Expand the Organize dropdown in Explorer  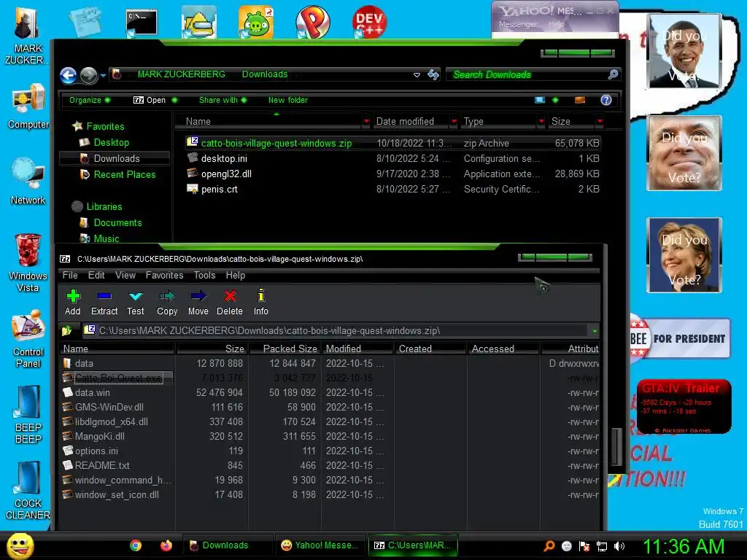(x=90, y=100)
